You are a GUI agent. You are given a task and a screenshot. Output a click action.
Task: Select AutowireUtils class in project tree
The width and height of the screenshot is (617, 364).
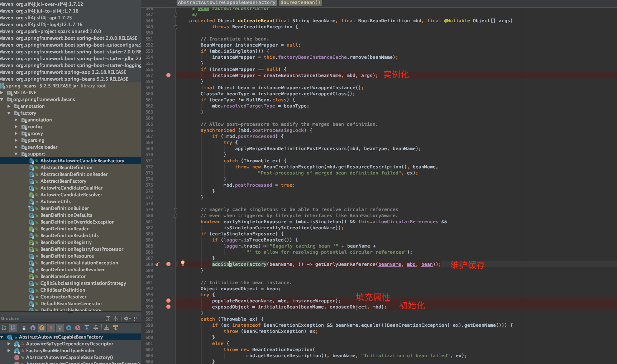point(56,201)
